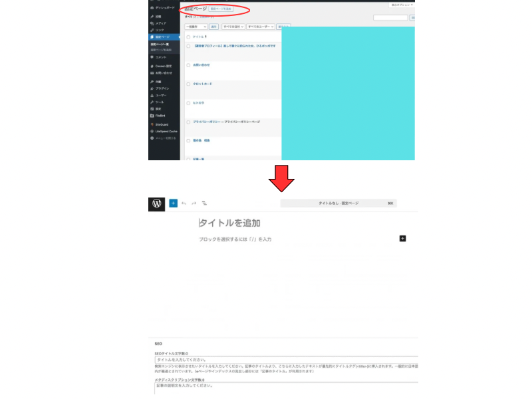
Task: Click the undo arrow in editor toolbar
Action: pyautogui.click(x=184, y=203)
